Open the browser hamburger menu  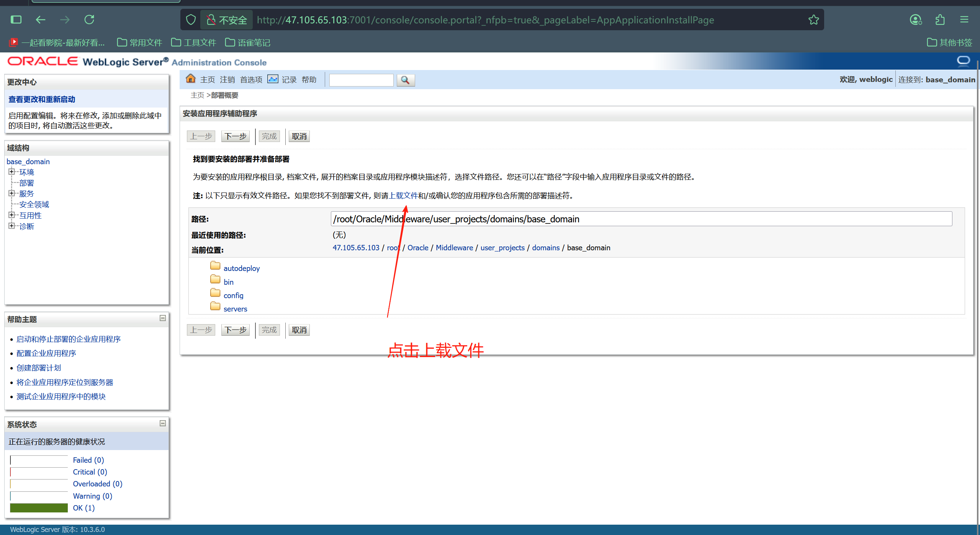(964, 20)
